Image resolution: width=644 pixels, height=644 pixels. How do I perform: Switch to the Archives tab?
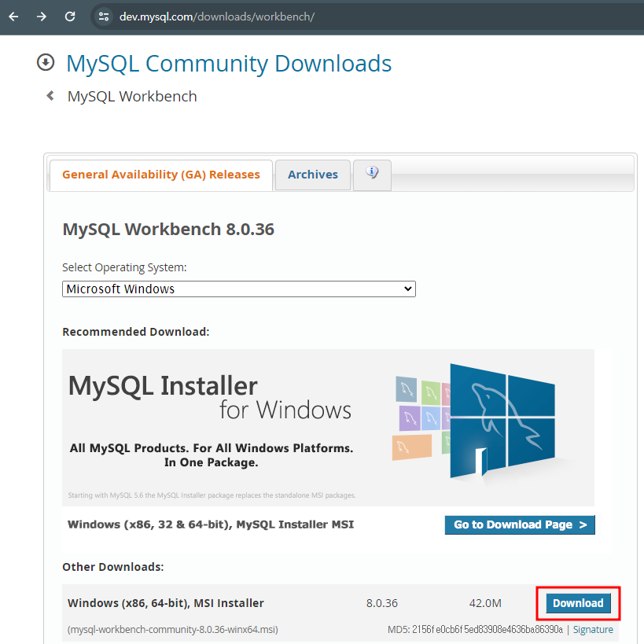[x=312, y=174]
